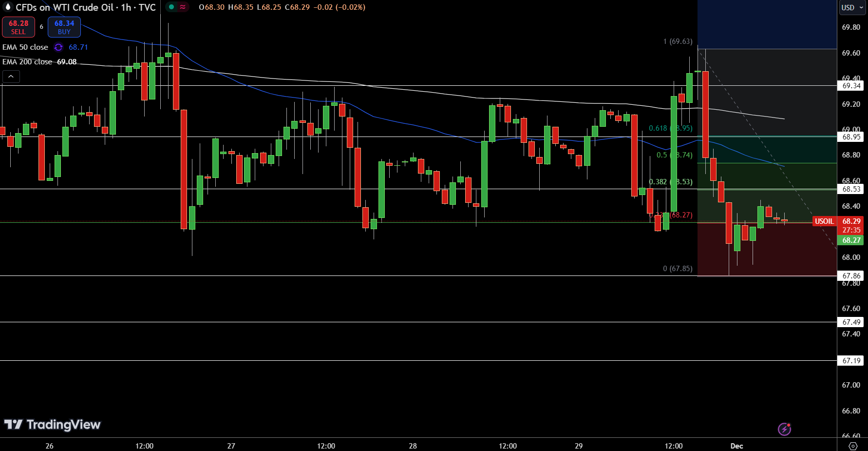Click the 67.49 horizontal line price tag
The width and height of the screenshot is (868, 451).
click(851, 322)
